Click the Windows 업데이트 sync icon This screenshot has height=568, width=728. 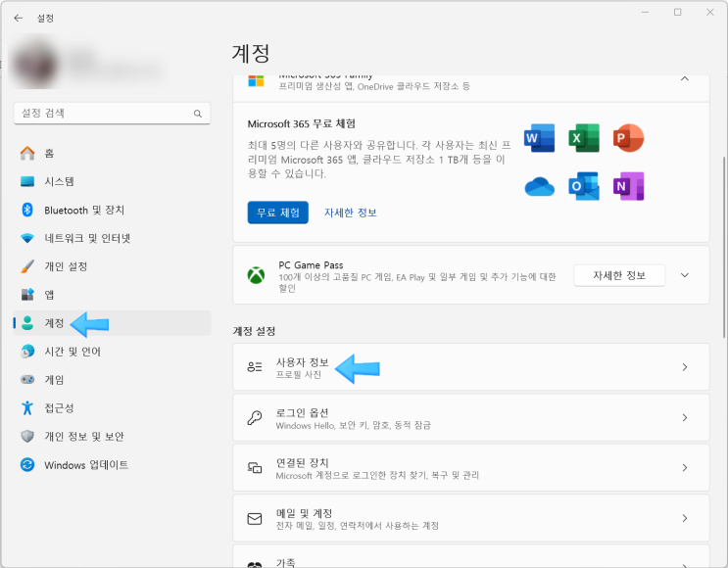click(27, 464)
